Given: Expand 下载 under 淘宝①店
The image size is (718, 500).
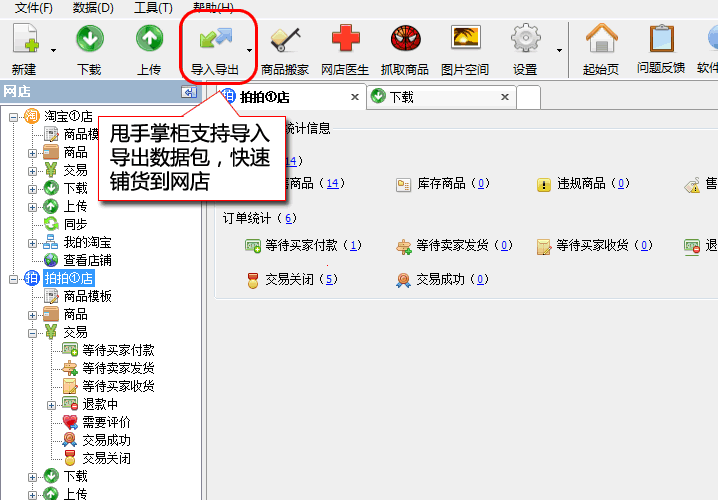Looking at the screenshot, I should click(32, 189).
